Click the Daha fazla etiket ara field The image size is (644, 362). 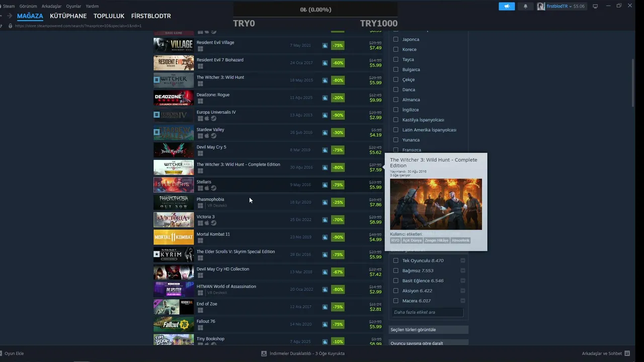point(427,312)
